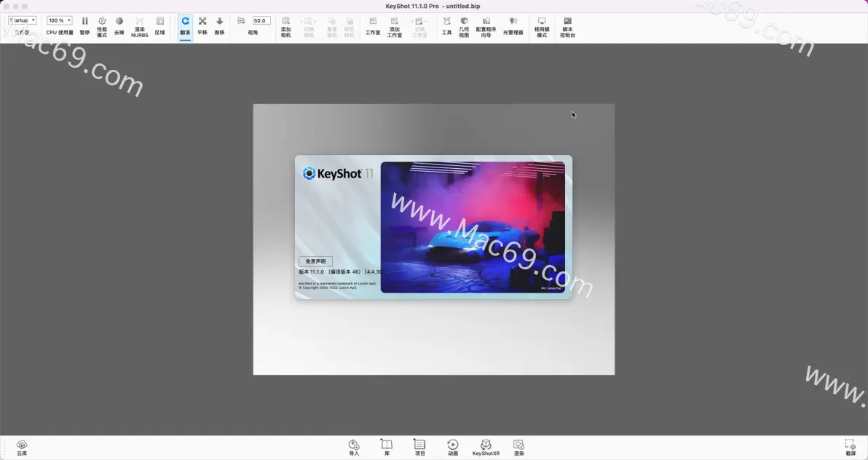868x460 pixels.
Task: Open Light Manager (光管理器)
Action: pos(513,26)
